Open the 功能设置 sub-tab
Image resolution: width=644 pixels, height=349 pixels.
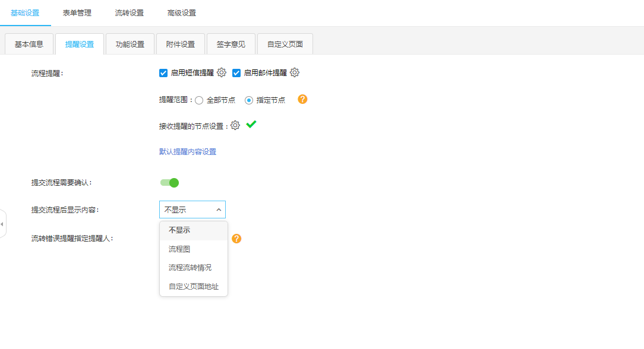(x=130, y=45)
